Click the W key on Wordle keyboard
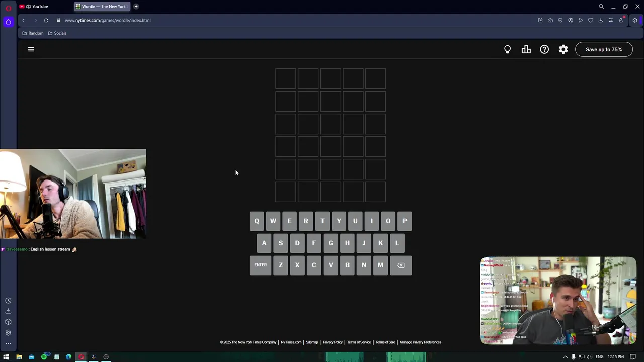644x362 pixels. click(x=273, y=221)
